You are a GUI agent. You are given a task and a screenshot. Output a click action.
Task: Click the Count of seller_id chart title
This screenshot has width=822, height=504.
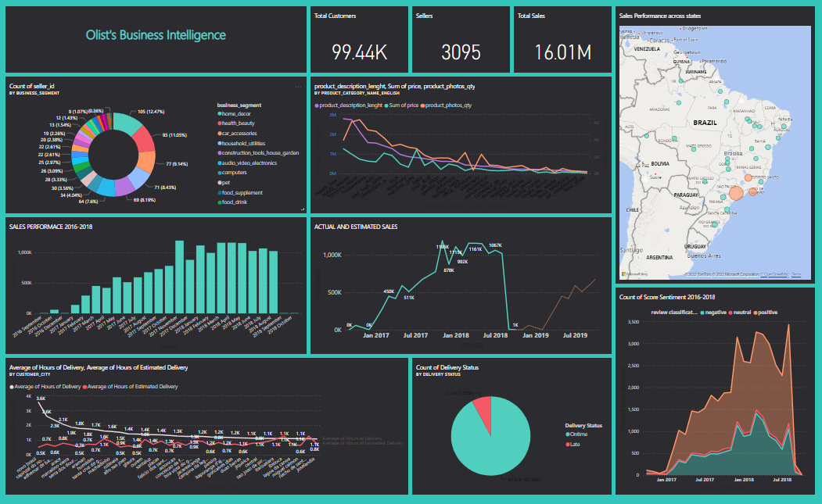[31, 86]
